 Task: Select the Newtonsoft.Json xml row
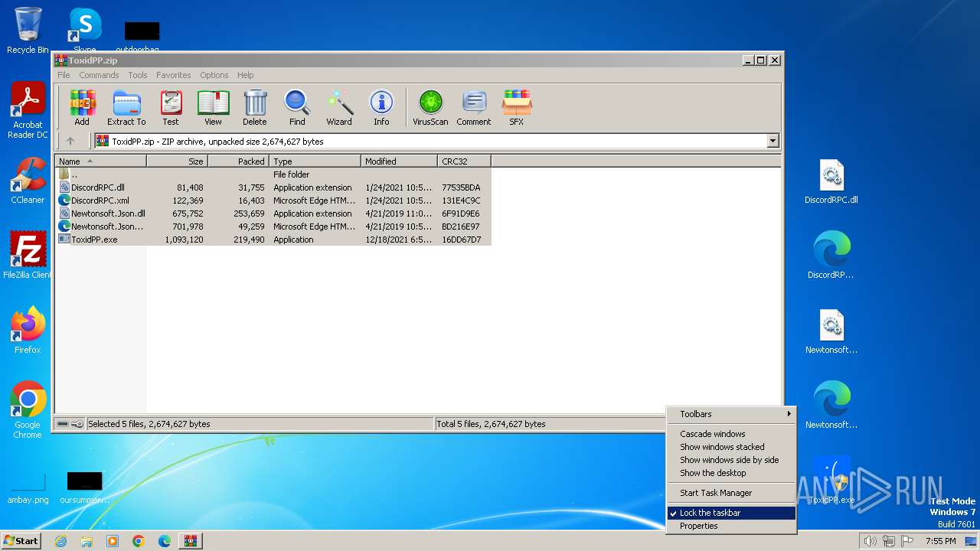[x=273, y=227]
